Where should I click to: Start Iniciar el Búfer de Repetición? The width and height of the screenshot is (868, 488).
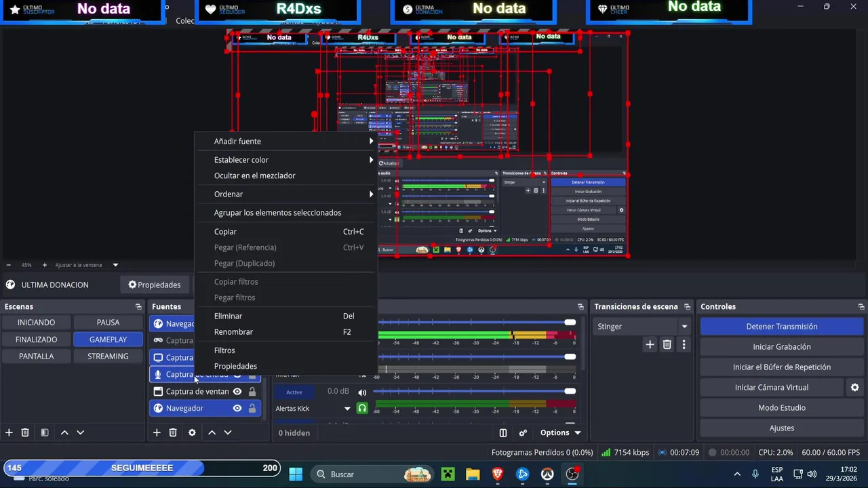tap(781, 367)
